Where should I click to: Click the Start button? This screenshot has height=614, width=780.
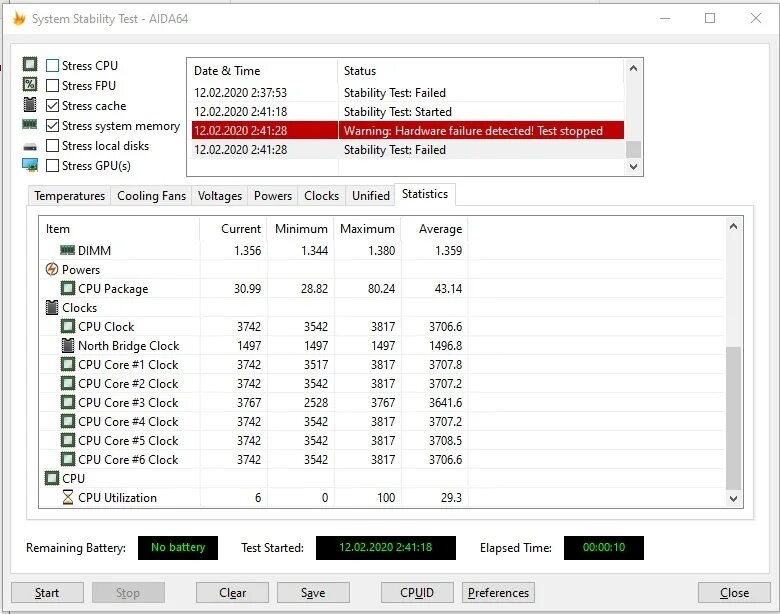point(47,593)
